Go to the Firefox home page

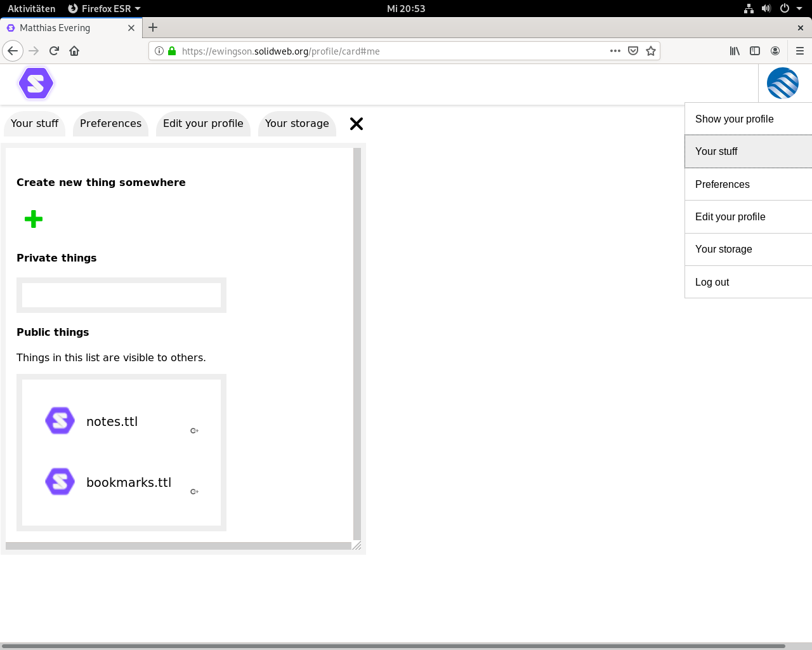74,51
